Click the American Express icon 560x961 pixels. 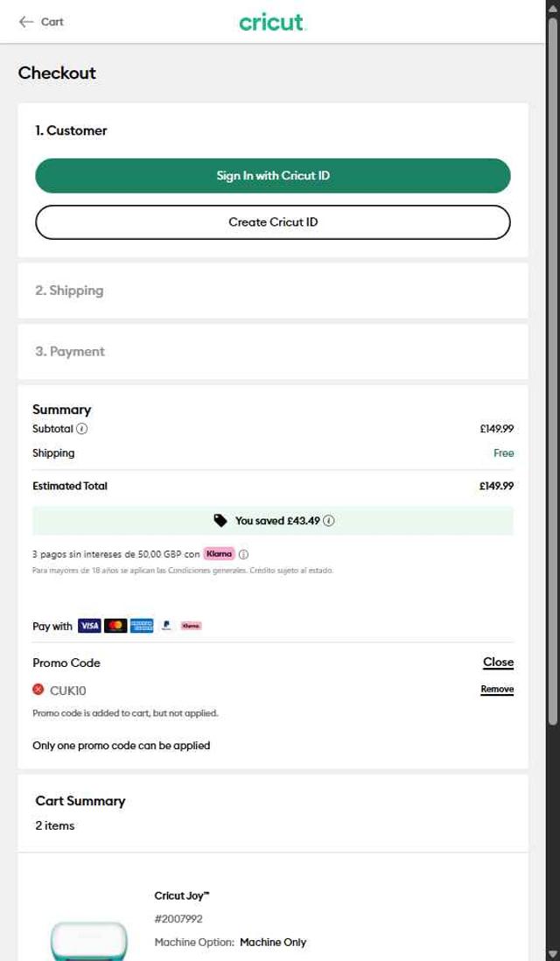click(142, 626)
